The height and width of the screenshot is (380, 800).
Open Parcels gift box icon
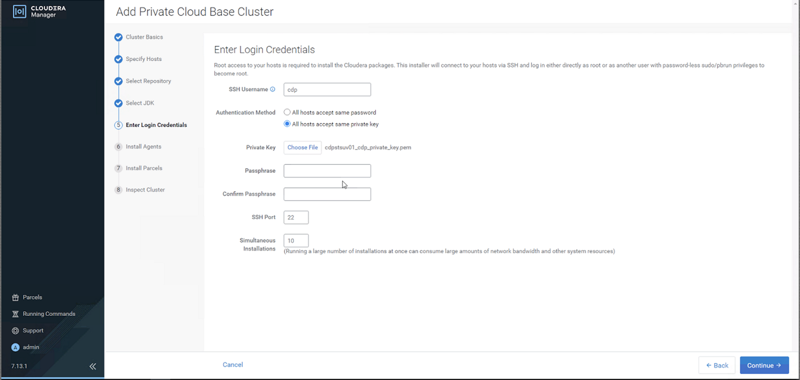[x=15, y=297]
